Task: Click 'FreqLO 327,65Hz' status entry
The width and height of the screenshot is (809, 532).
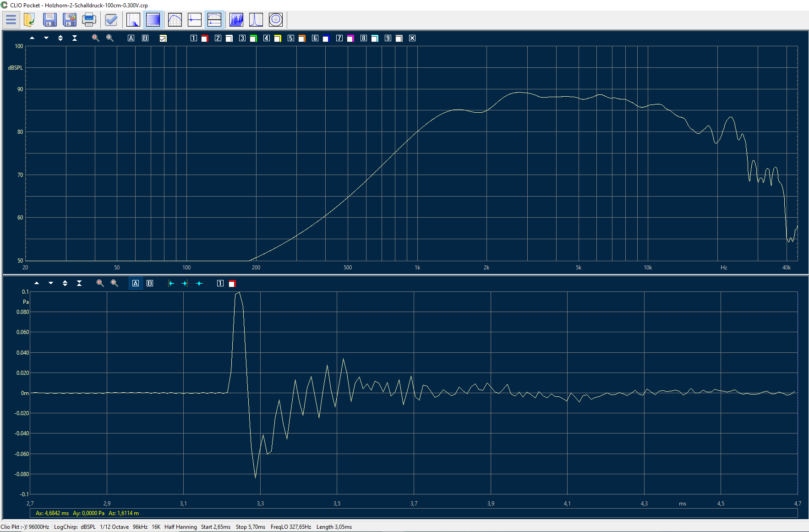Action: coord(291,527)
